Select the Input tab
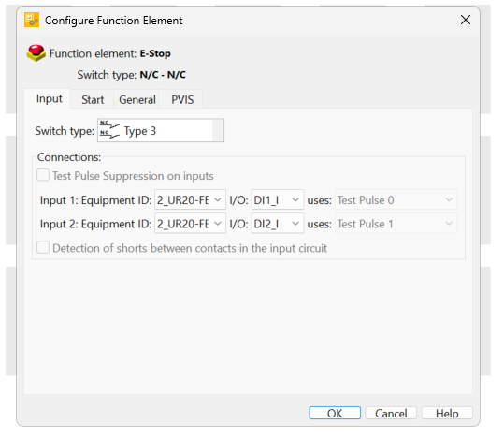 click(49, 98)
